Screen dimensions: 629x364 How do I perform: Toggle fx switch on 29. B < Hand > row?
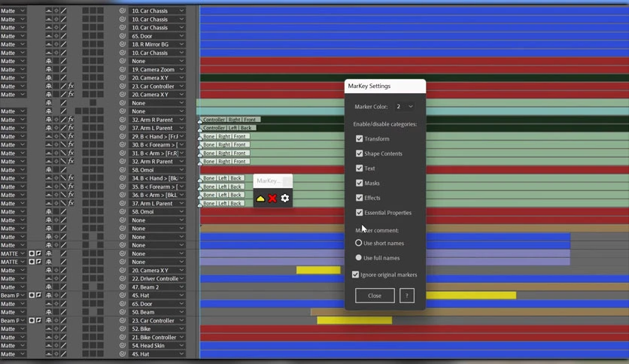click(71, 136)
